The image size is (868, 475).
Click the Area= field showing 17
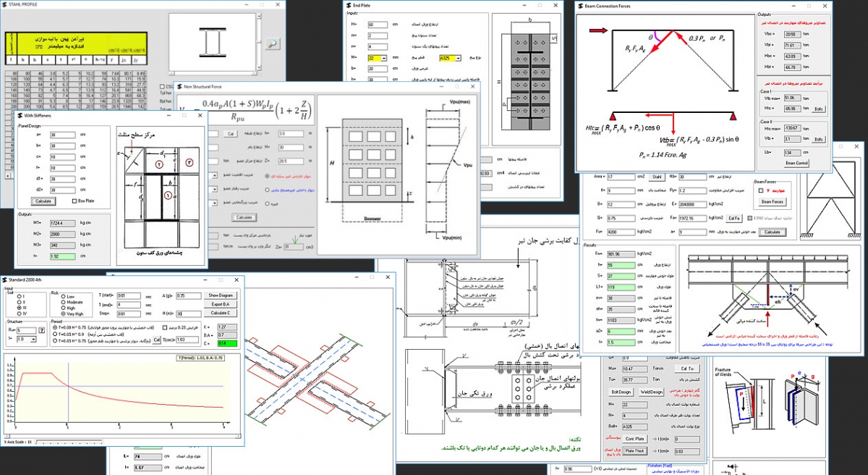[621, 177]
